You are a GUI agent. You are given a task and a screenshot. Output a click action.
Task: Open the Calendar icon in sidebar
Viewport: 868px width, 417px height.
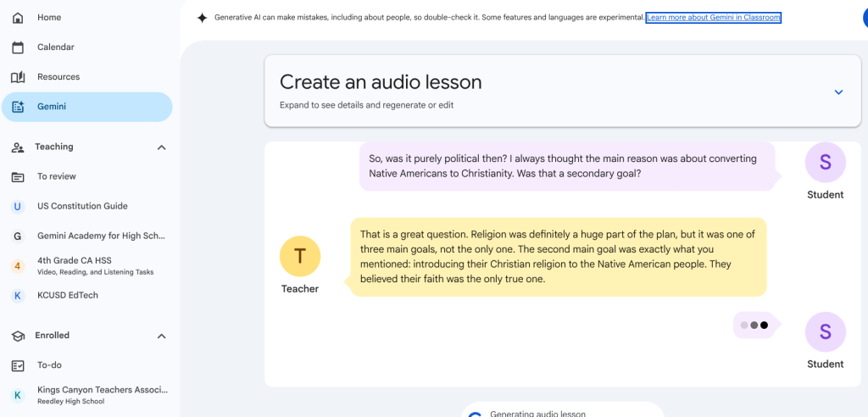(18, 47)
